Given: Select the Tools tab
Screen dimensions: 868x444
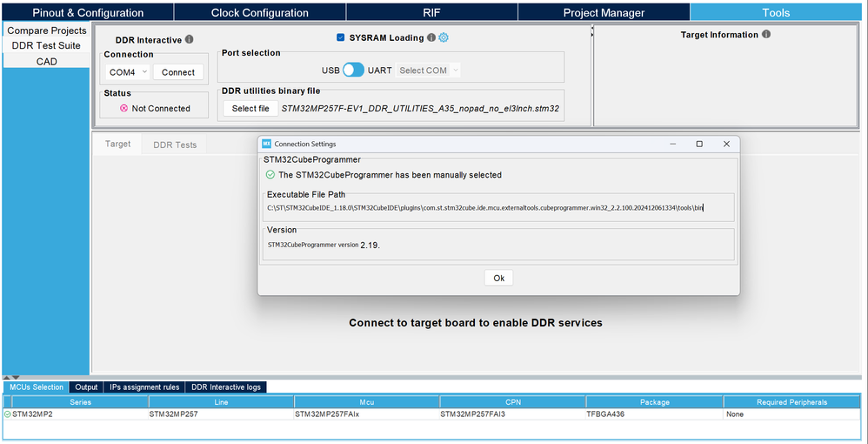Looking at the screenshot, I should click(776, 12).
